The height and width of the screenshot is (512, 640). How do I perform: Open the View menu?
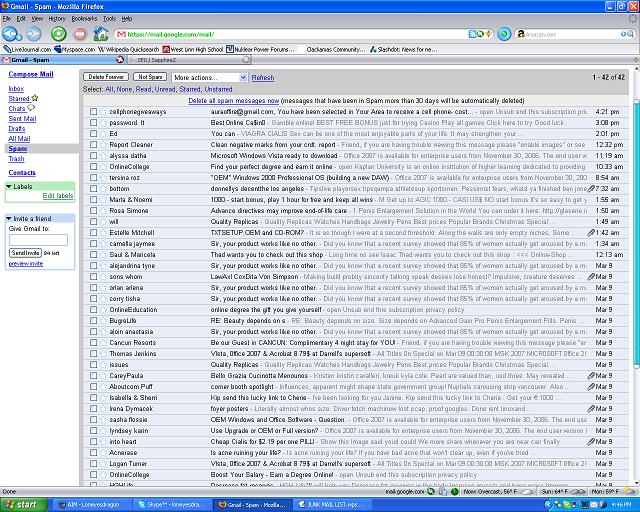pos(37,19)
